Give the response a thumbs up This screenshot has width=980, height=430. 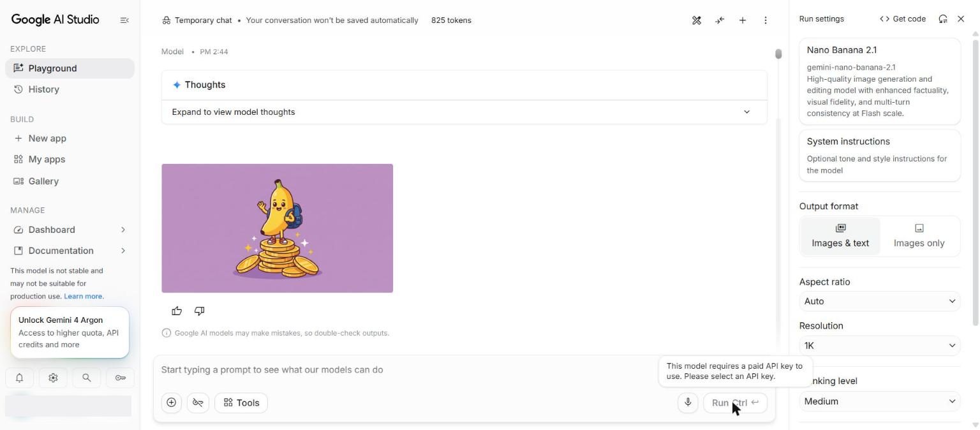pos(177,311)
